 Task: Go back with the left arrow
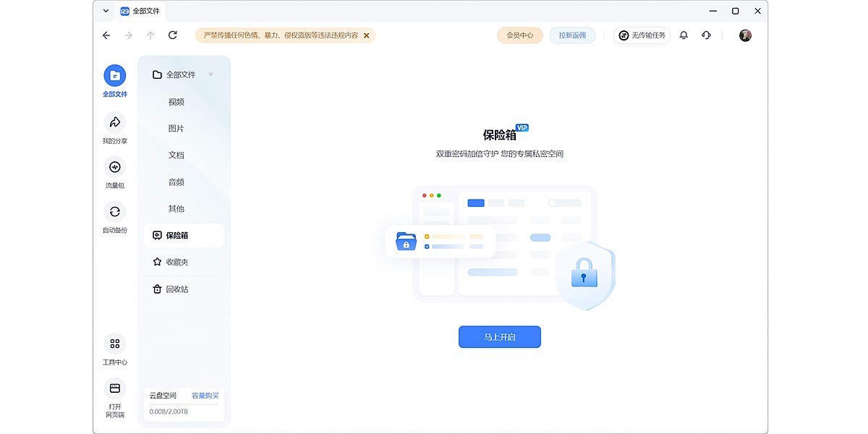(106, 35)
